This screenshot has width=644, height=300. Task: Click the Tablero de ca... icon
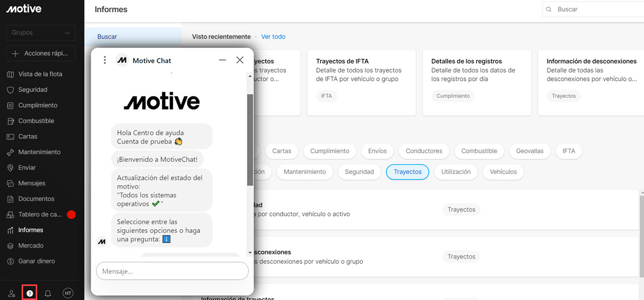(x=10, y=215)
